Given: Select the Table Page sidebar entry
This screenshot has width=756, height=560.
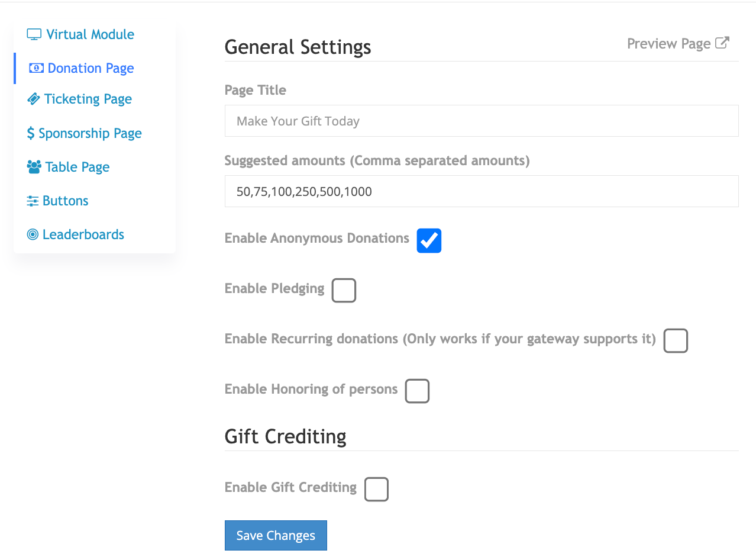Looking at the screenshot, I should [x=69, y=167].
